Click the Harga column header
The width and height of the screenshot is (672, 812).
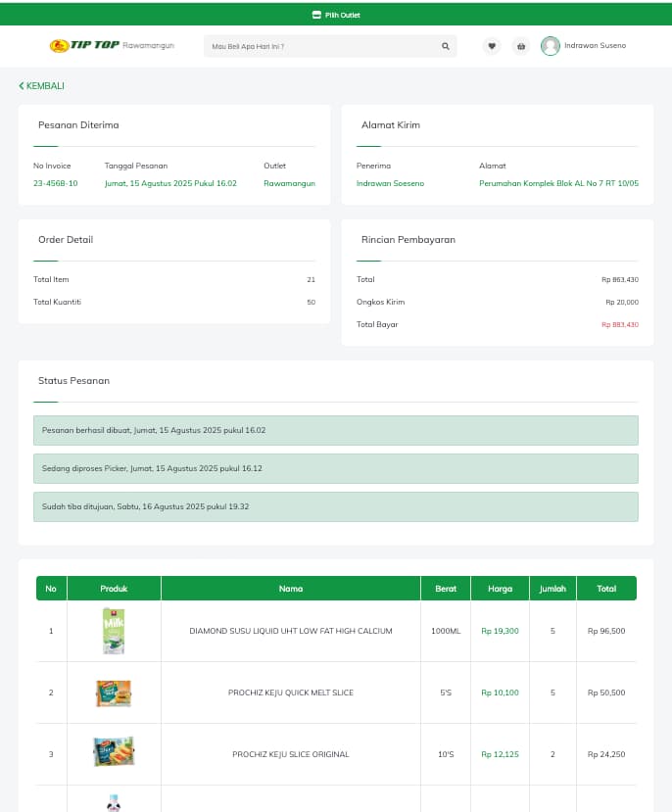coord(501,589)
